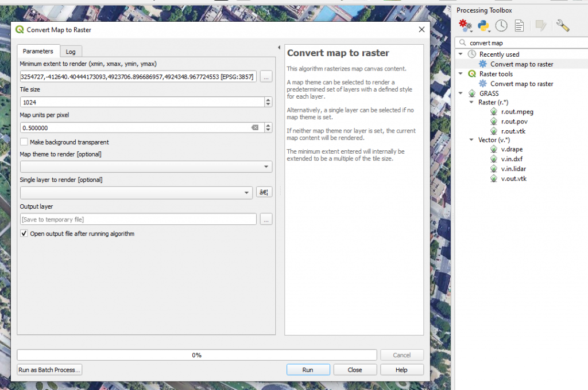Click the GRASS icon next to r.out.mpeg
The width and height of the screenshot is (588, 390).
tap(494, 112)
